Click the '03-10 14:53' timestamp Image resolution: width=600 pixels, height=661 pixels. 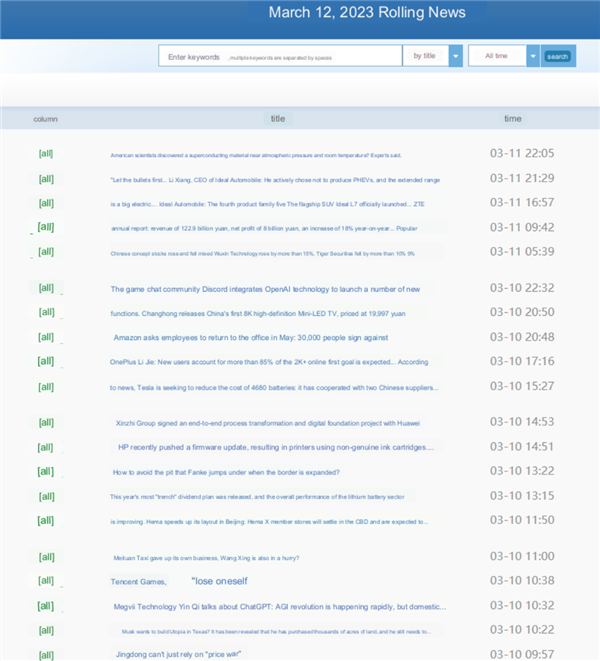pos(522,422)
